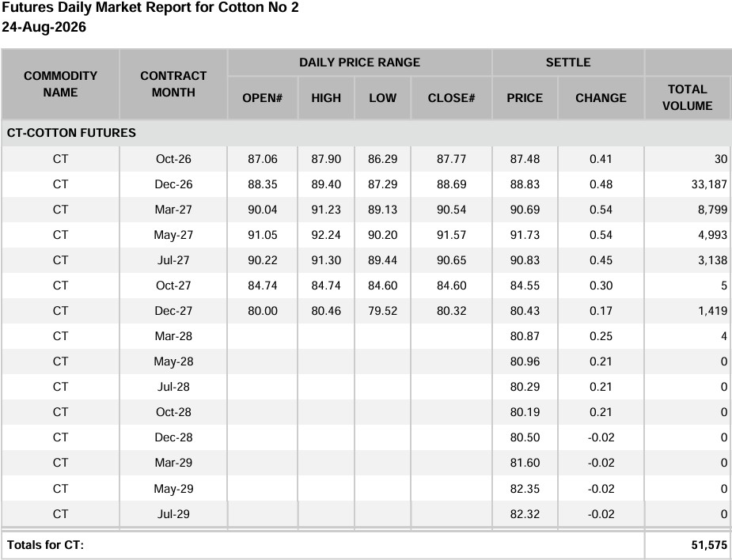This screenshot has height=560, width=732.
Task: Click the Totals for CT label
Action: pos(45,545)
